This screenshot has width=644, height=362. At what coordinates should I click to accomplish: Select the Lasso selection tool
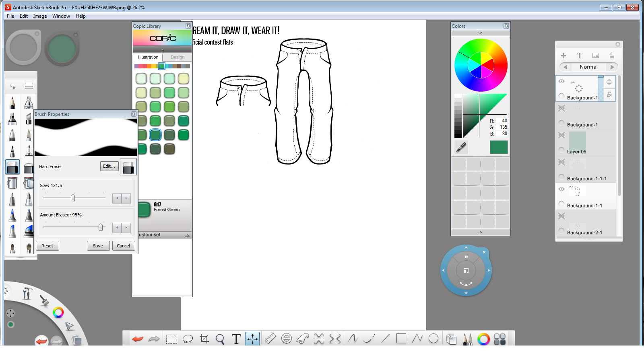point(188,339)
